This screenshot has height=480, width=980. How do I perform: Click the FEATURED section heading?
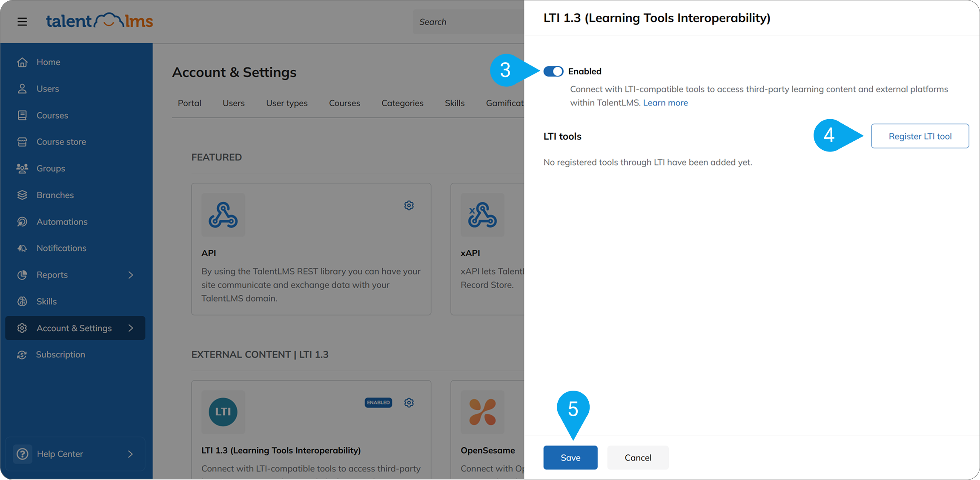[x=216, y=157]
